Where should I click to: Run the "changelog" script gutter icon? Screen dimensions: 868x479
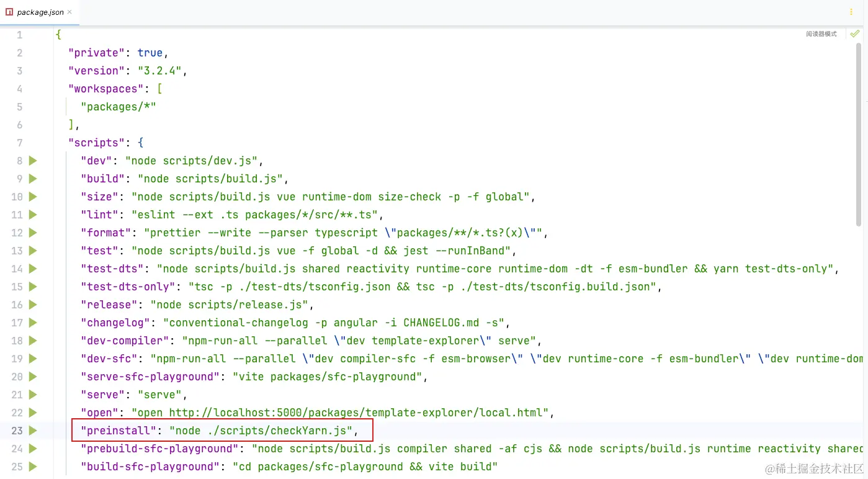pyautogui.click(x=33, y=323)
